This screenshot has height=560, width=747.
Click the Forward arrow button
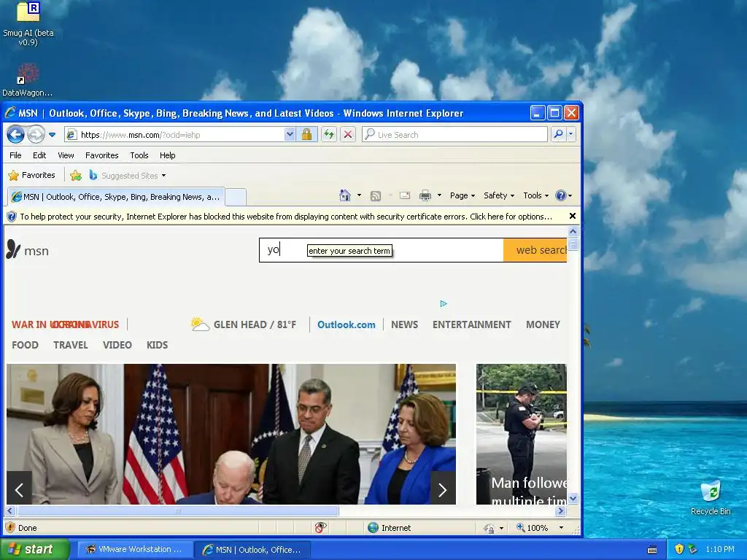(x=36, y=135)
